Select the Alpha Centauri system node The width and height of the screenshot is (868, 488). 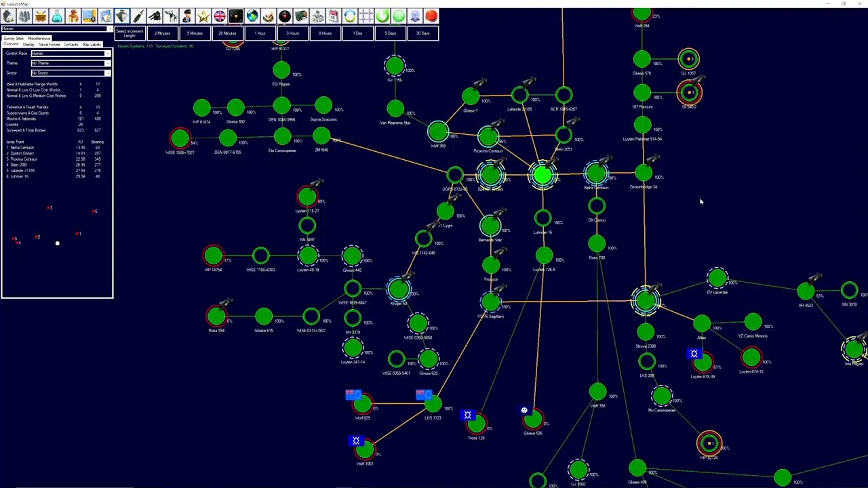[596, 174]
